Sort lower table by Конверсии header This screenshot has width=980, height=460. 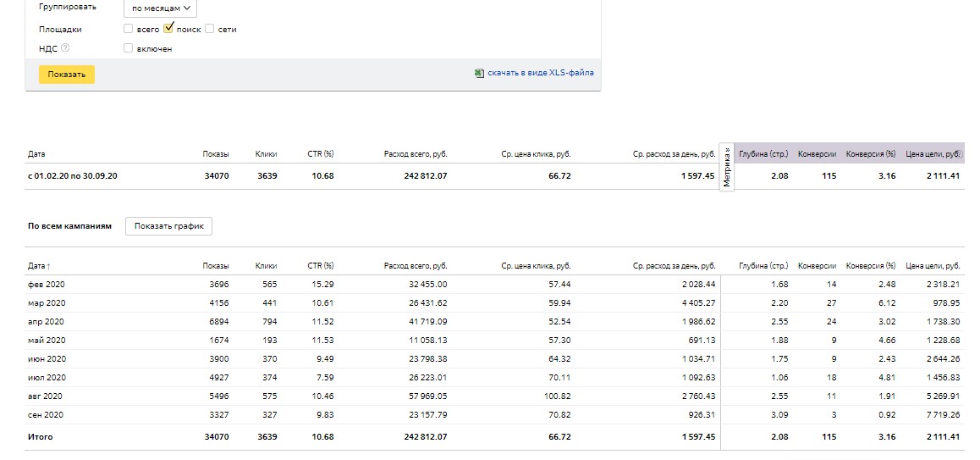(817, 266)
